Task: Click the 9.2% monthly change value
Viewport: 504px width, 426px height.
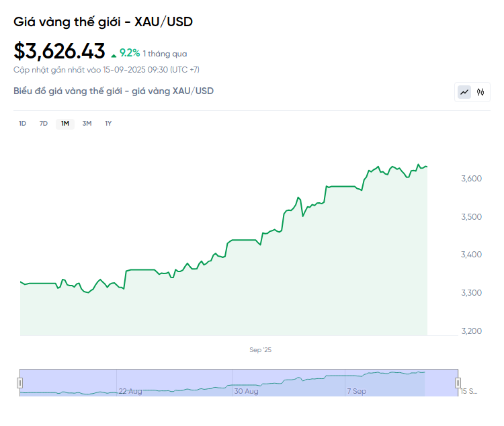Action: 130,52
